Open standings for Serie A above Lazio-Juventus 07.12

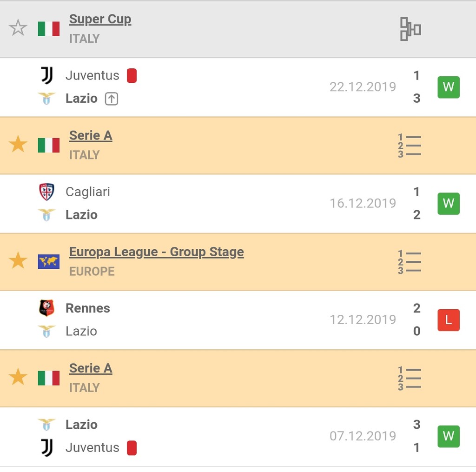tap(410, 378)
